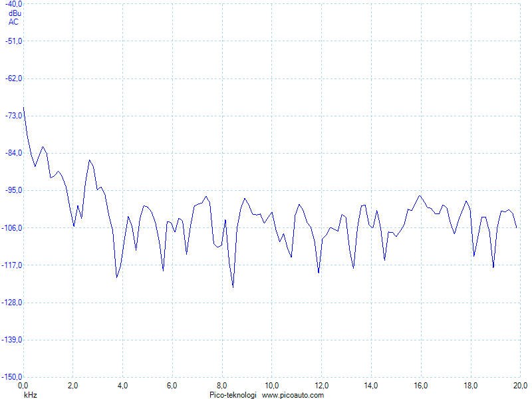Click the -62,0 axis value
The image size is (532, 399).
click(13, 78)
